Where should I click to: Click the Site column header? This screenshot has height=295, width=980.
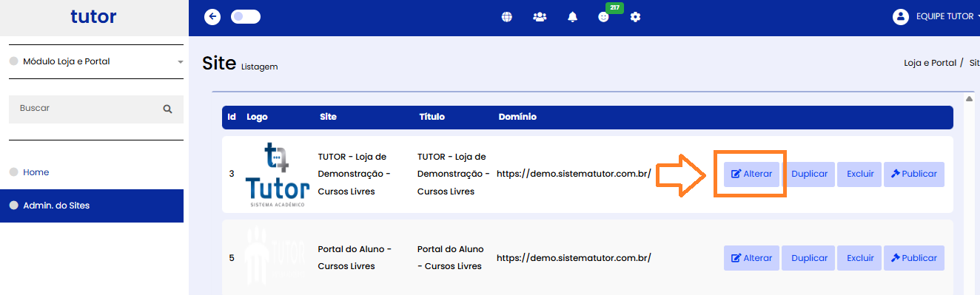pos(328,117)
